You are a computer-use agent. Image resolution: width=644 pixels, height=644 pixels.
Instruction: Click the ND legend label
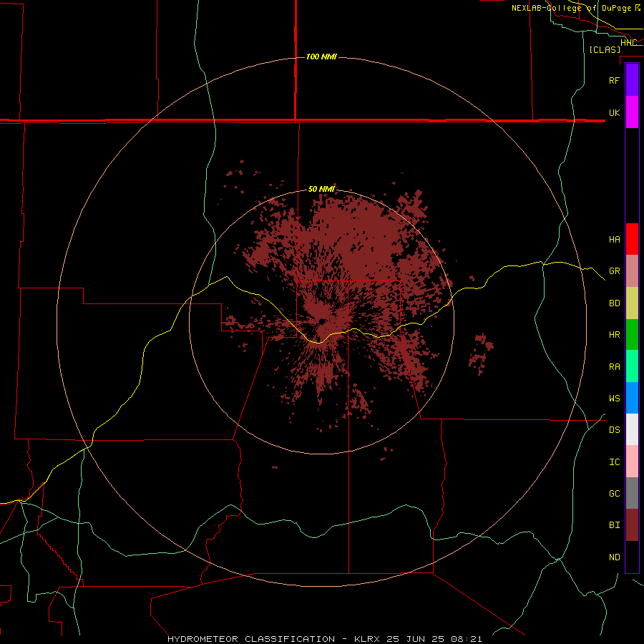615,557
